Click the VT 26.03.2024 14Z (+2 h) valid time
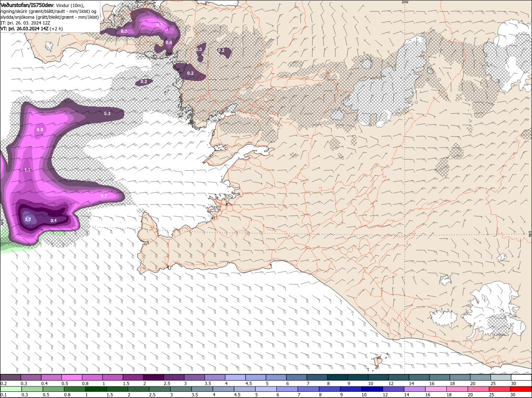Screen dimensions: 532x398 tap(32, 29)
